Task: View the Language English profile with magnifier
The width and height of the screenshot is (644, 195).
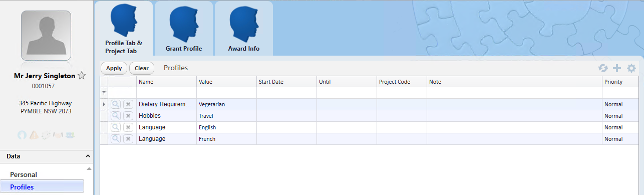Action: click(115, 127)
